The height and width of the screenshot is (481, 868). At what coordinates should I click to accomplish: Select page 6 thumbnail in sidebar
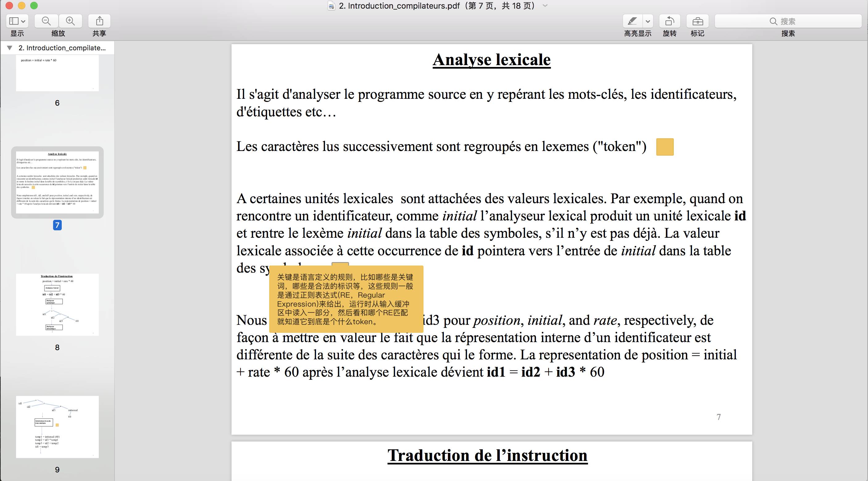(57, 73)
